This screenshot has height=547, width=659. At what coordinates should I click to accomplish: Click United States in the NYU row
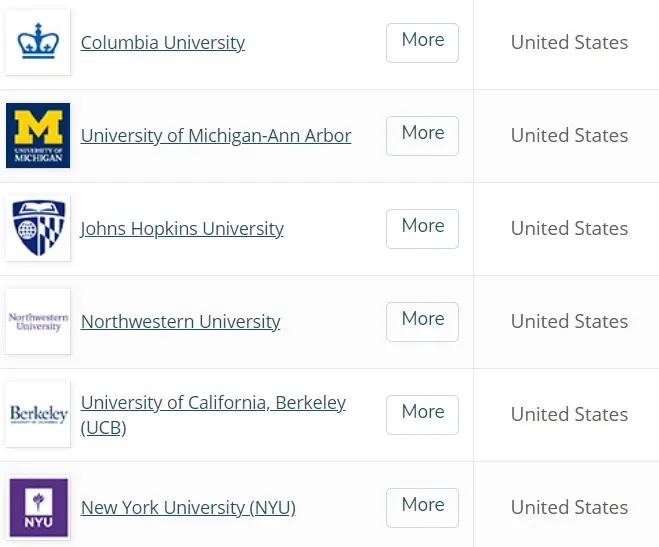(569, 508)
